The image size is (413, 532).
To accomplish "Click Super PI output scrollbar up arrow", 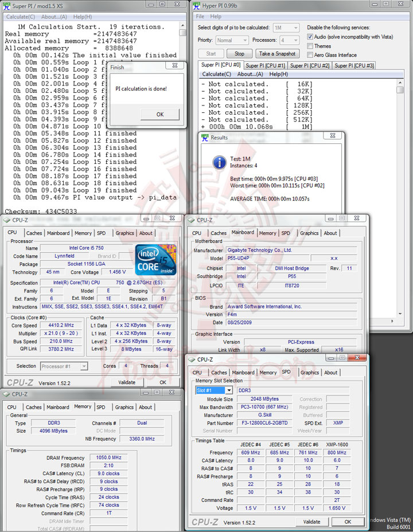I will pyautogui.click(x=182, y=25).
